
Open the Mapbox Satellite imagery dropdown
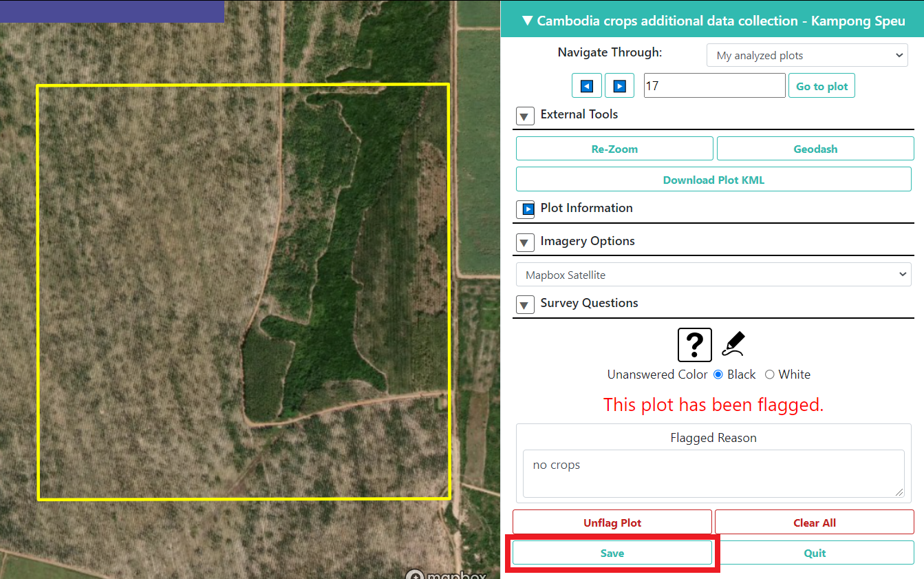click(x=713, y=275)
